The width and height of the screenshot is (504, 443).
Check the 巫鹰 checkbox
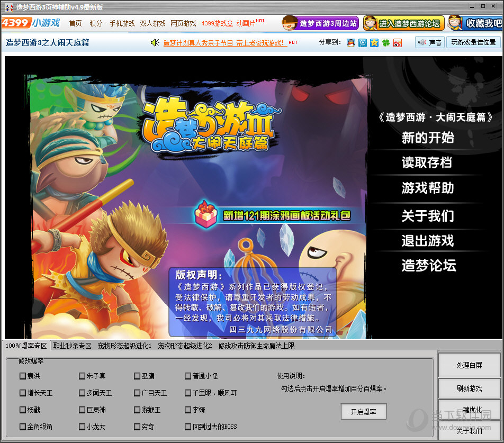(137, 376)
